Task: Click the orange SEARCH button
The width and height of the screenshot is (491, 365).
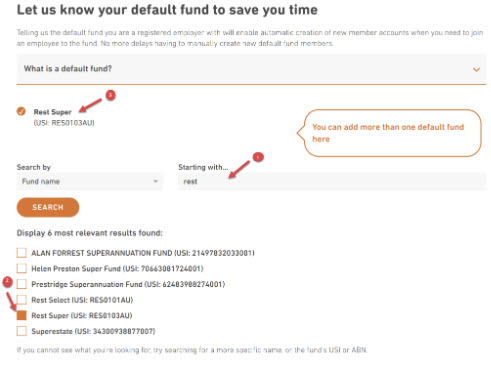Action: click(48, 207)
